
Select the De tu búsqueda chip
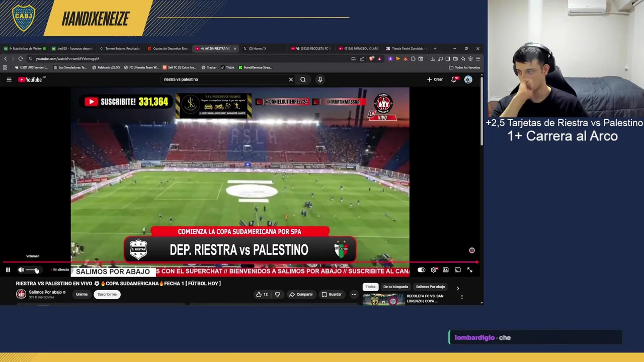coord(396,287)
